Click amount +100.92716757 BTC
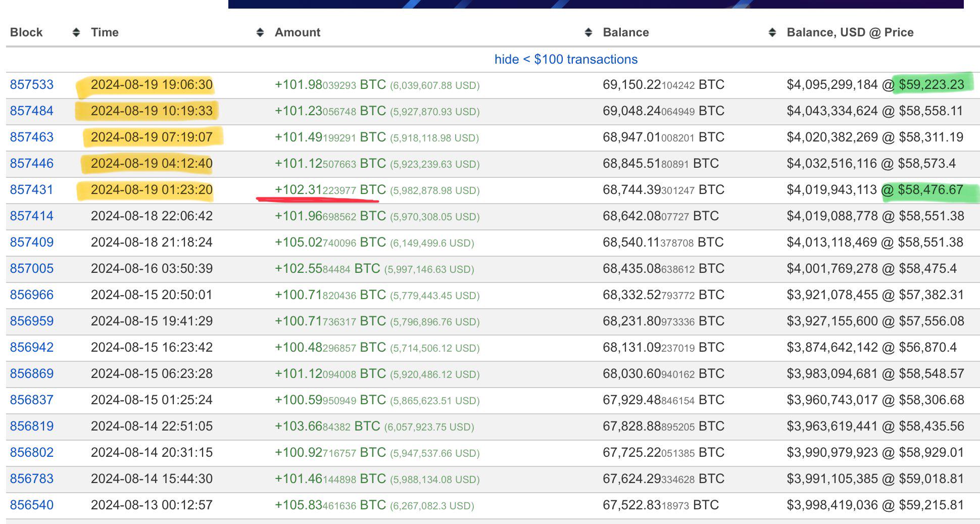Viewport: 980px width, 524px height. tap(330, 452)
